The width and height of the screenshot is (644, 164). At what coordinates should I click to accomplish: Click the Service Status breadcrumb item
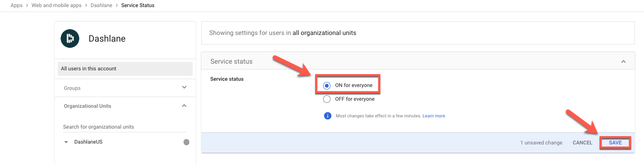click(x=138, y=5)
